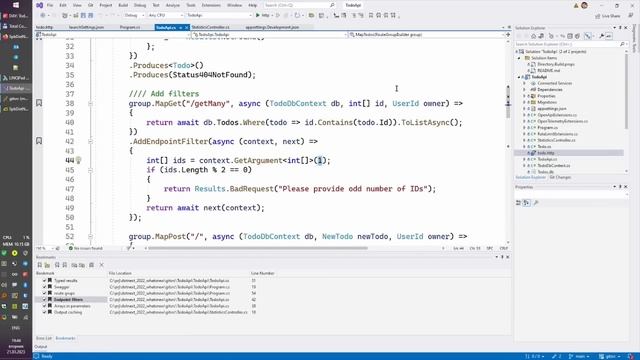The height and width of the screenshot is (360, 640).
Task: Expand the Dependencies node
Action: [524, 89]
